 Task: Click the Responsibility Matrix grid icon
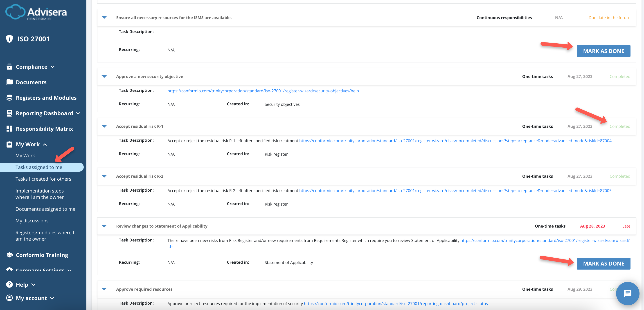pos(9,128)
